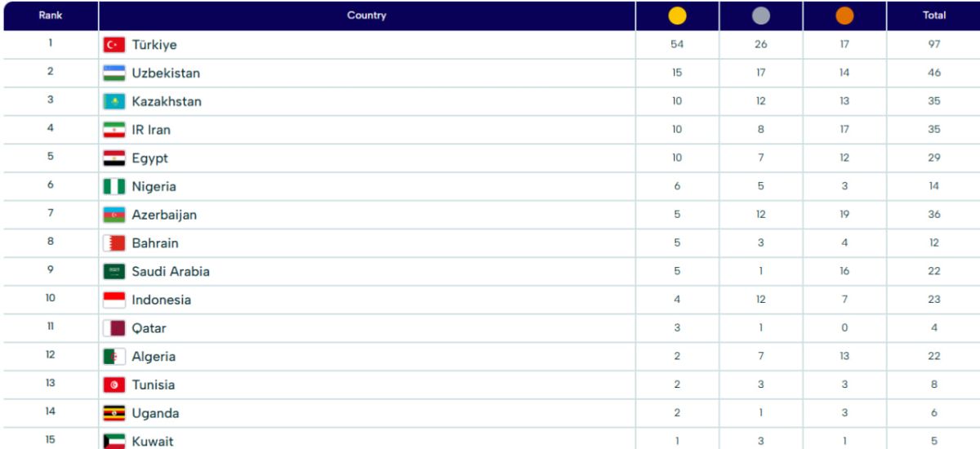Select the Tunisia country name

(x=153, y=385)
